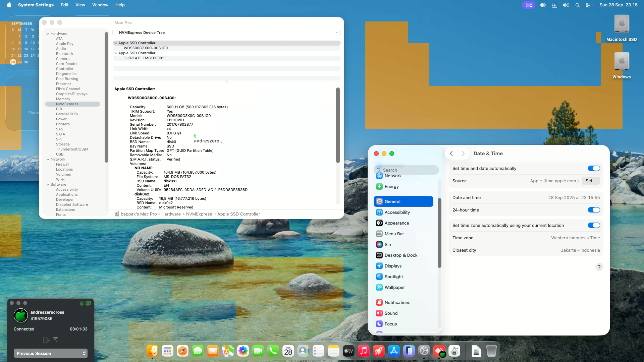Collapse the Network tree section
This screenshot has width=644, height=362.
[48, 159]
